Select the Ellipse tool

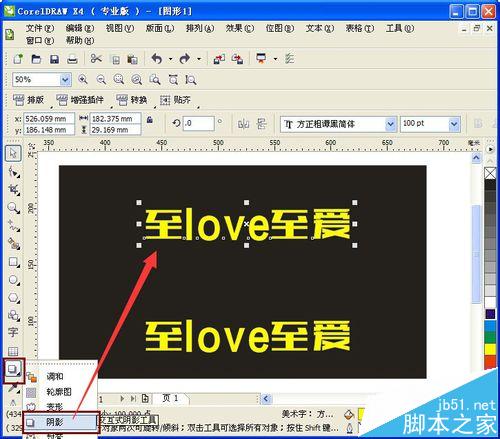pyautogui.click(x=13, y=280)
